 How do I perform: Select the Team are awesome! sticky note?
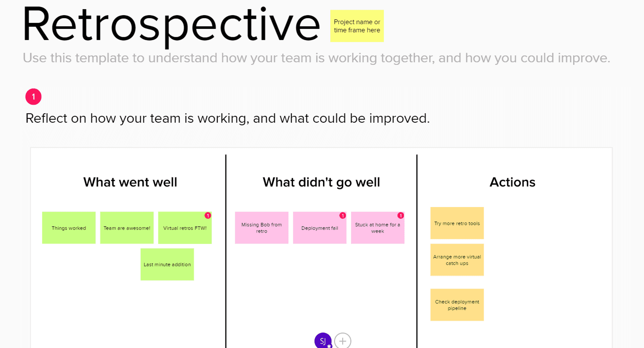127,228
